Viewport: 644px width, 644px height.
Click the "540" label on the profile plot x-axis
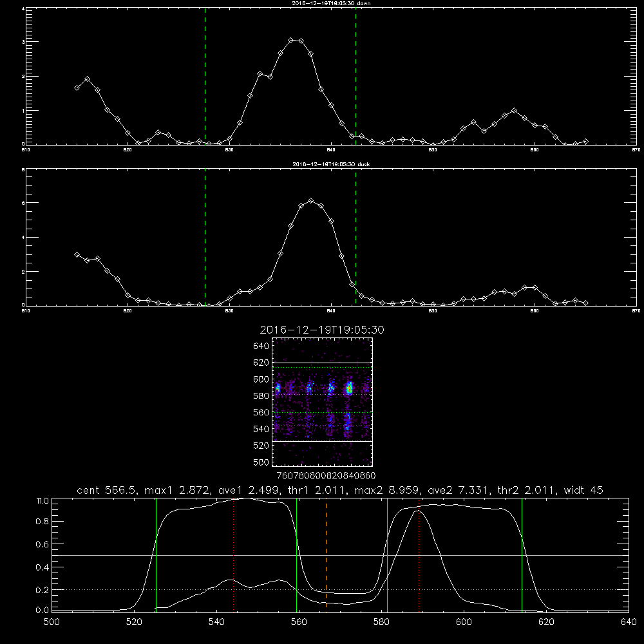(x=216, y=622)
